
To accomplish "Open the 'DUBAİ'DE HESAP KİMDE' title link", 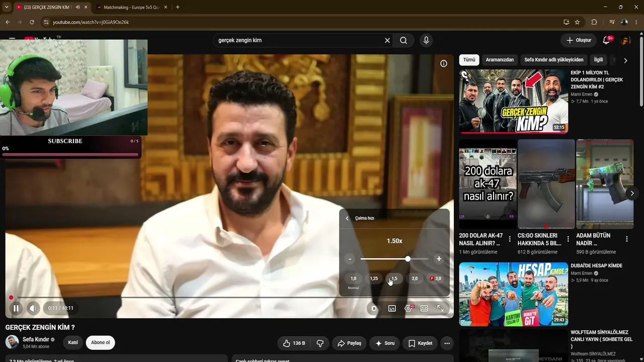I will click(596, 265).
